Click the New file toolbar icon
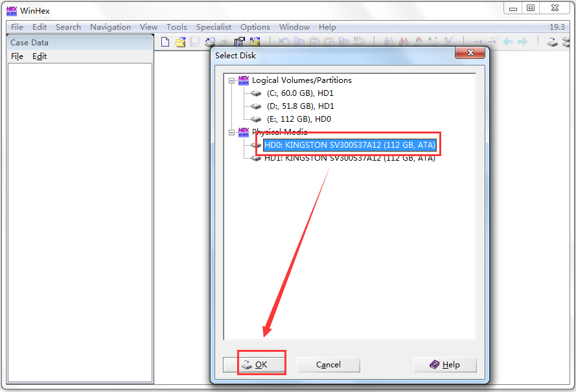 165,42
